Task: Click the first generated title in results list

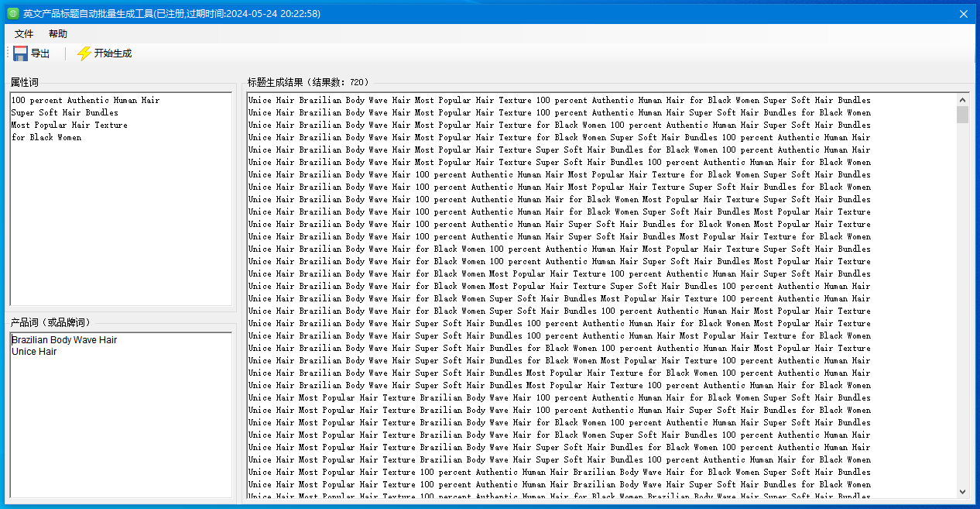Action: coord(559,100)
